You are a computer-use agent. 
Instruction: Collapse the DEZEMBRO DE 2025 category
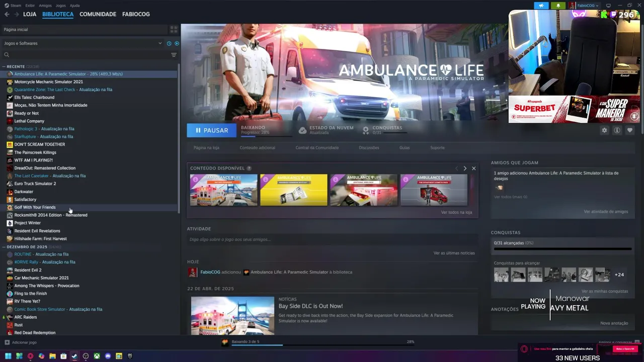[4, 247]
